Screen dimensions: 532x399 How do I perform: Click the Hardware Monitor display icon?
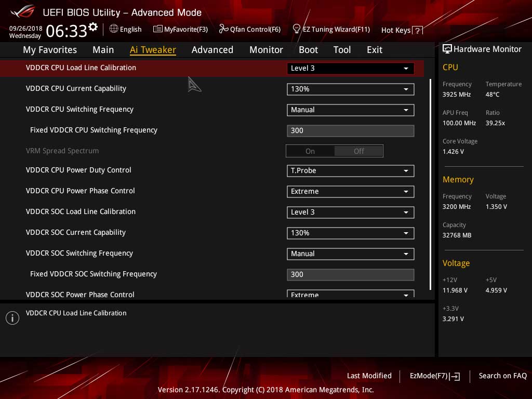point(447,49)
